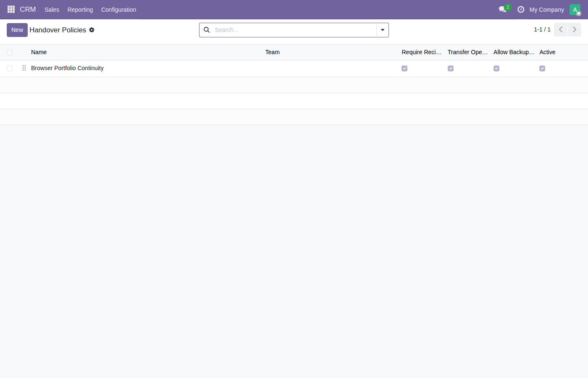Viewport: 588px width, 378px height.
Task: Open the Configuration menu
Action: point(118,10)
